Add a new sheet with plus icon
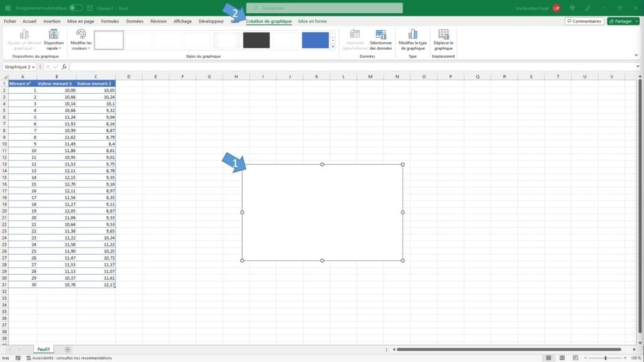This screenshot has height=362, width=644. click(x=67, y=349)
